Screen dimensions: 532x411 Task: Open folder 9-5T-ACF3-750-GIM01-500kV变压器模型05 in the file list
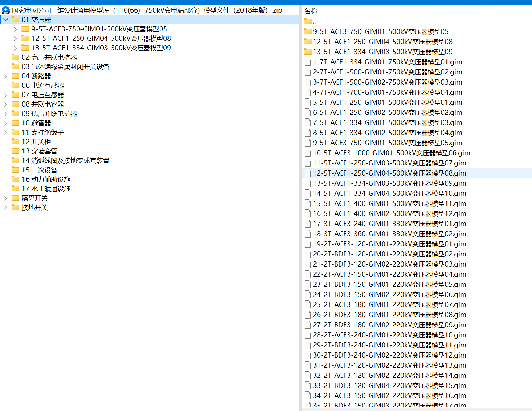click(x=381, y=31)
